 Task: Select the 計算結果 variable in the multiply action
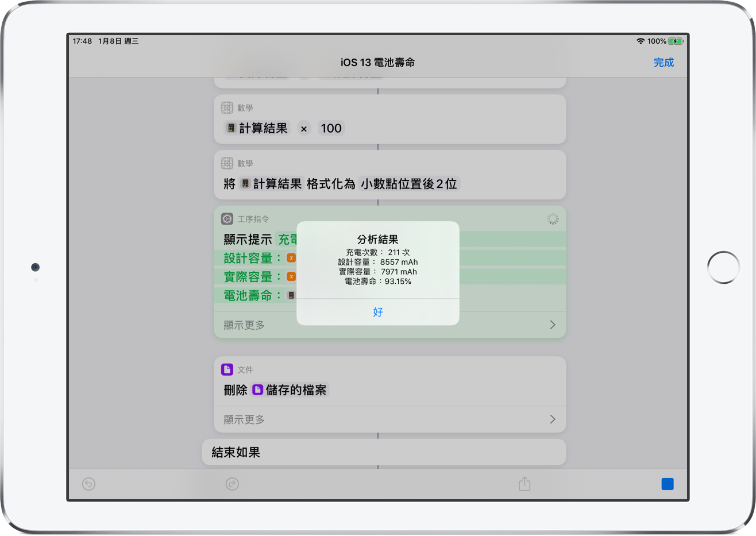[x=257, y=128]
